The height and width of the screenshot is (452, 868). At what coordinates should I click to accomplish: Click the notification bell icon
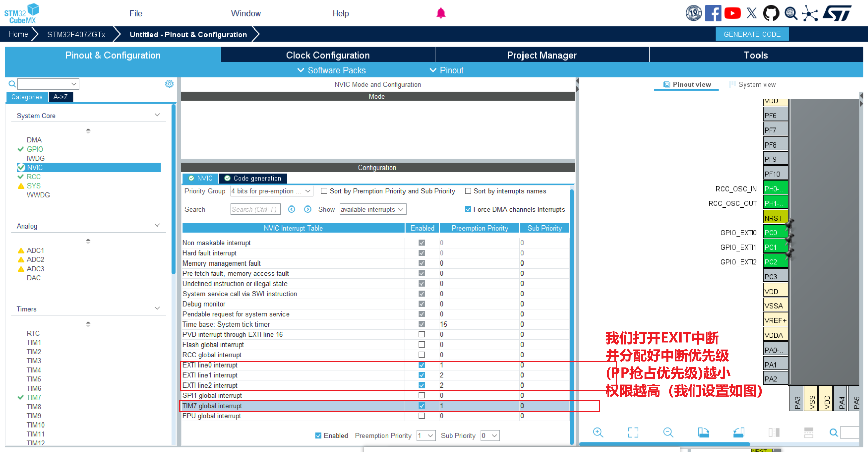440,13
